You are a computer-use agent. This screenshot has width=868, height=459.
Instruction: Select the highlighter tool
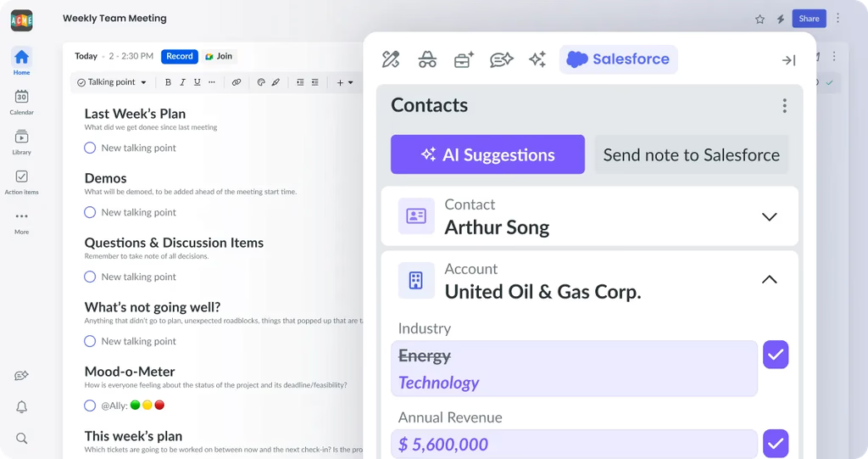click(275, 82)
